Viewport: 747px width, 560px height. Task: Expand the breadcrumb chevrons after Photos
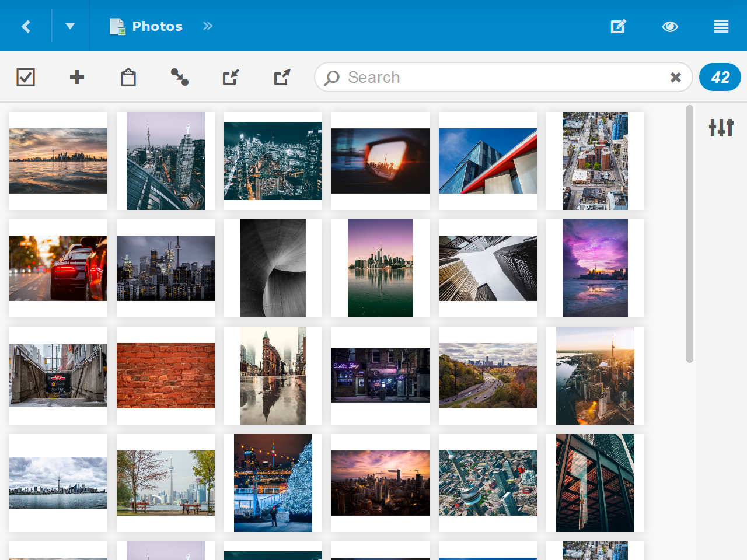coord(208,26)
